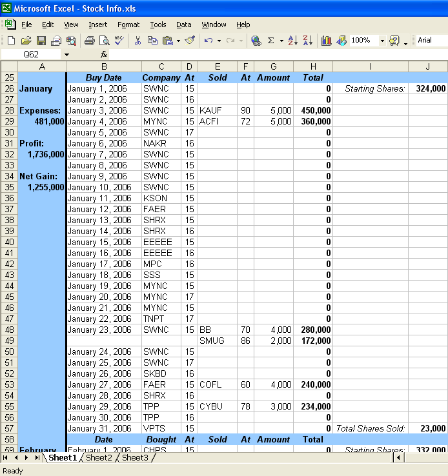Screen dimensions: 448x476
Task: Select the Format Painter brush
Action: [190, 41]
